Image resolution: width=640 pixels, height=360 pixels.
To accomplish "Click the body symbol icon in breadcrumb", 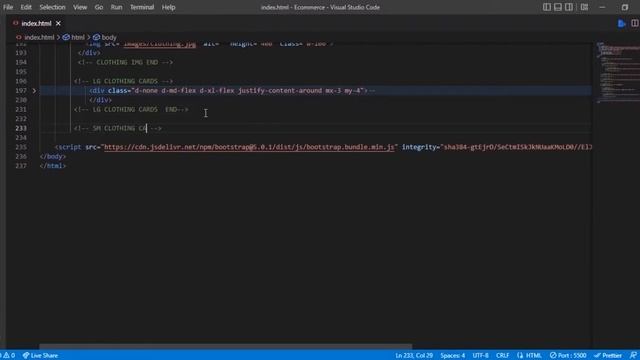I will (x=96, y=37).
